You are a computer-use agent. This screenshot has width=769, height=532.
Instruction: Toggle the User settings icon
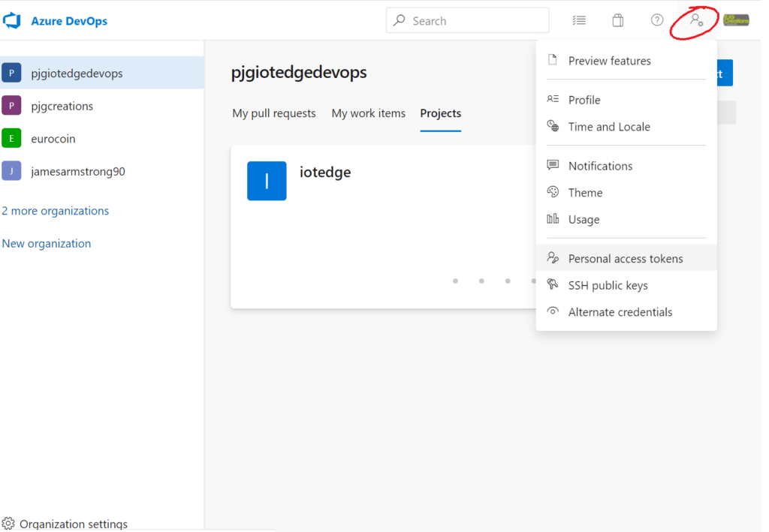(x=696, y=20)
